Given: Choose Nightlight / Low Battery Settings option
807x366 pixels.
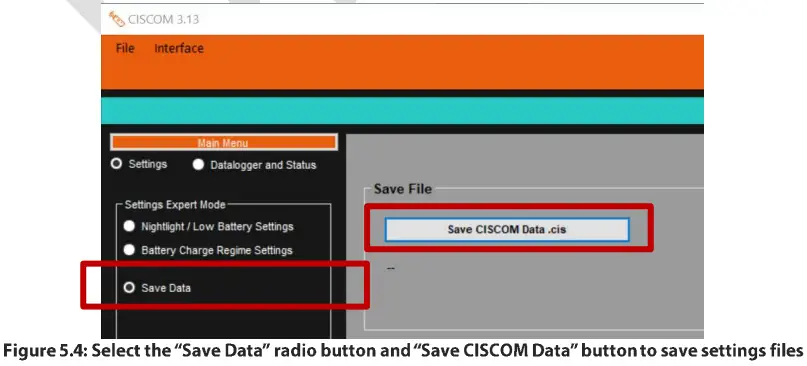Looking at the screenshot, I should pyautogui.click(x=129, y=226).
